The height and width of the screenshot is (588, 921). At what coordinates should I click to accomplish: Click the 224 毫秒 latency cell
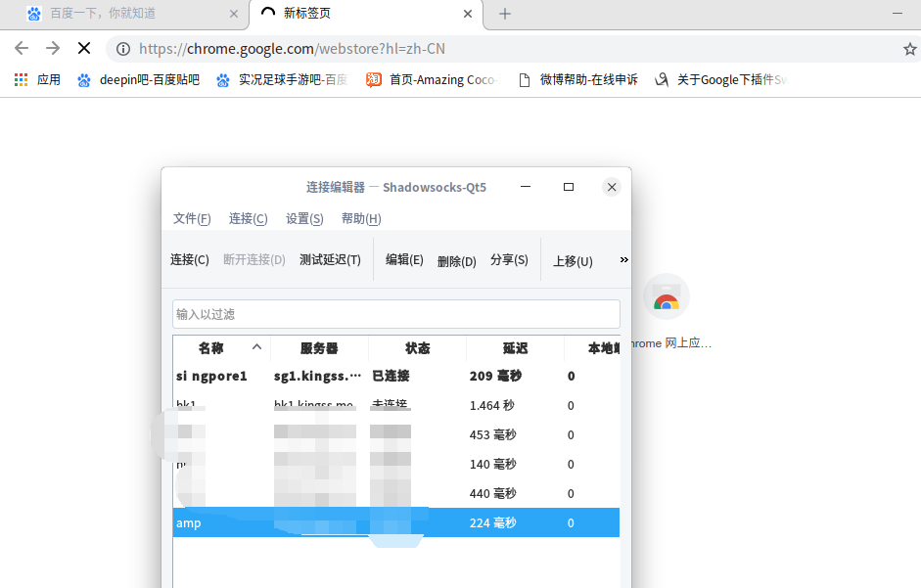pos(493,522)
